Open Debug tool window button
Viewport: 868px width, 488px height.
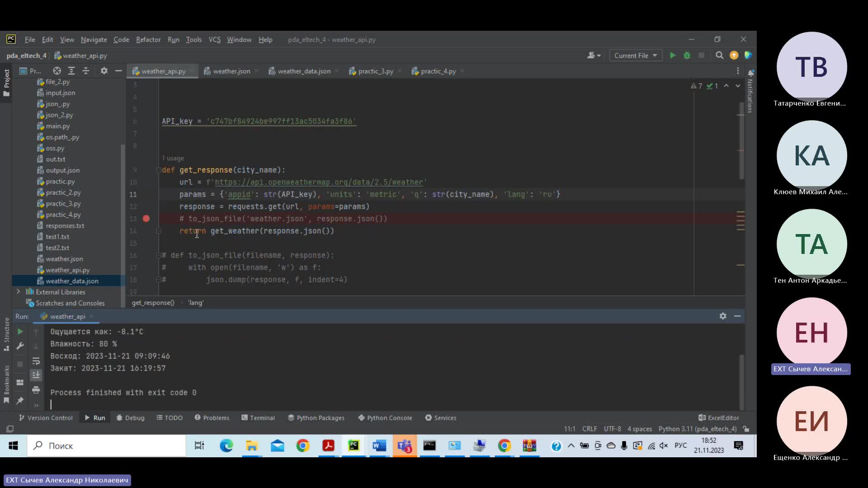(x=130, y=418)
